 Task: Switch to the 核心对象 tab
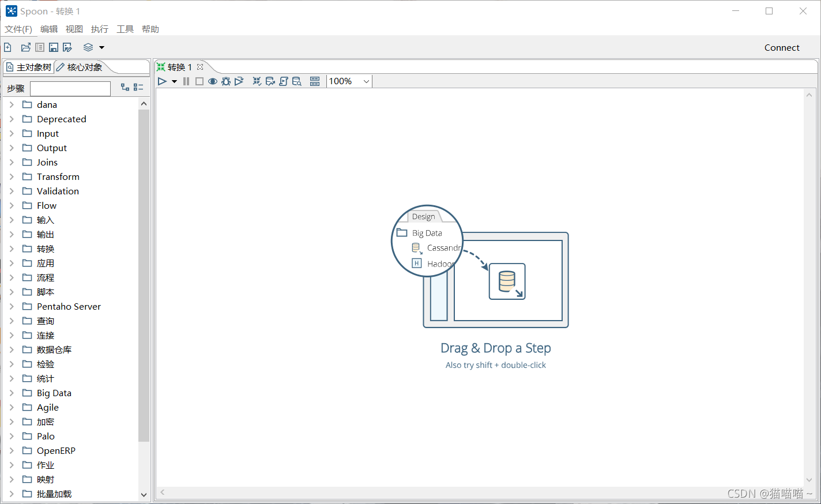(x=80, y=67)
